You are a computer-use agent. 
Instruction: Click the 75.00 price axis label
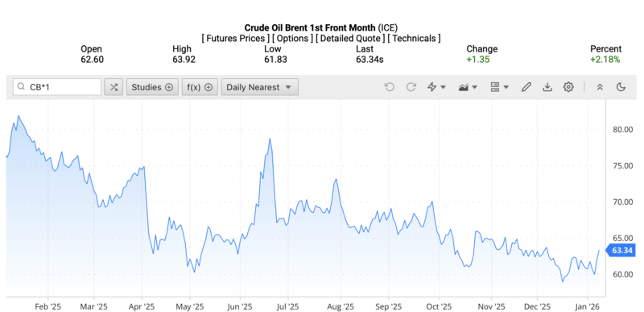click(x=622, y=165)
